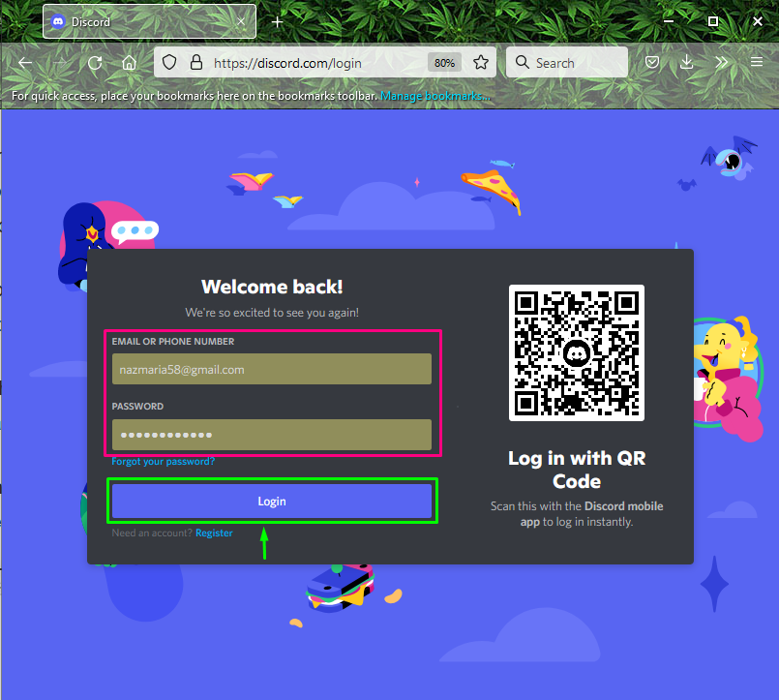Select the 'Log in with QR Code' heading
779x700 pixels.
[577, 470]
